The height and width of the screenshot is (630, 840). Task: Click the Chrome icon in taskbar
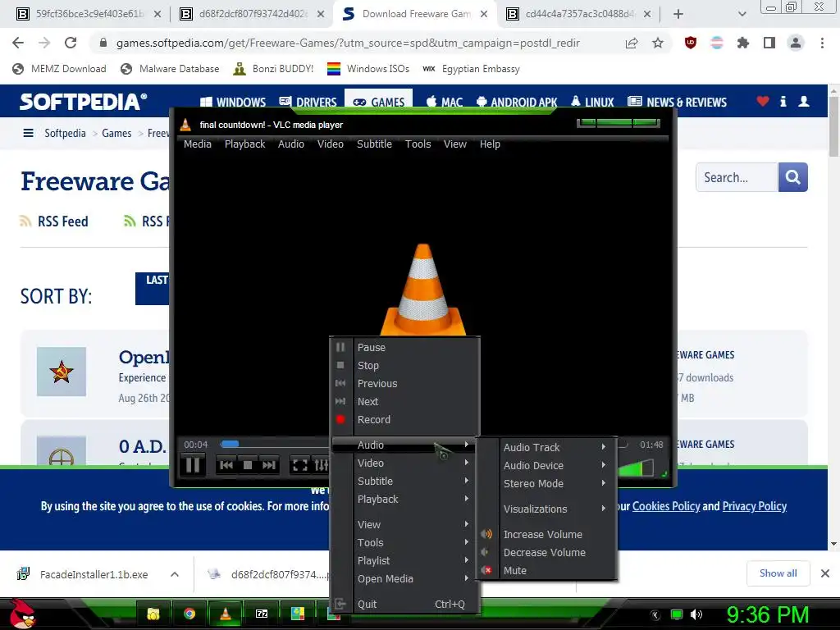tap(189, 614)
